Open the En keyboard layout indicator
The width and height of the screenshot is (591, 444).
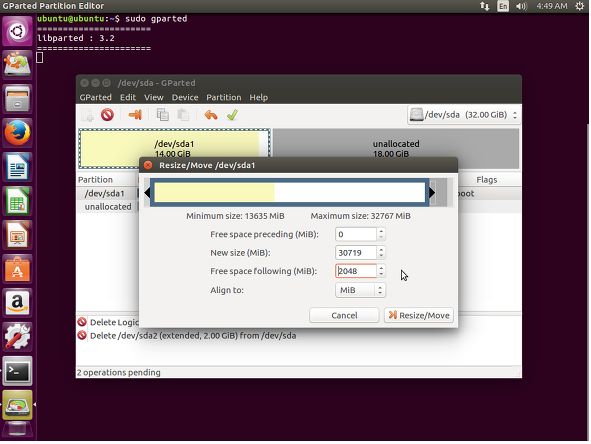pos(503,6)
